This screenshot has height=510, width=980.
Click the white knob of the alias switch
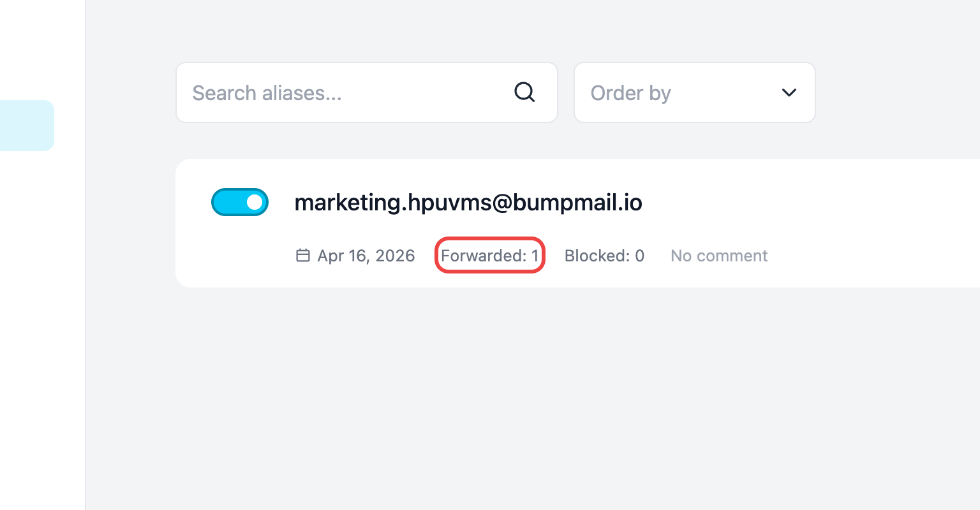point(254,202)
